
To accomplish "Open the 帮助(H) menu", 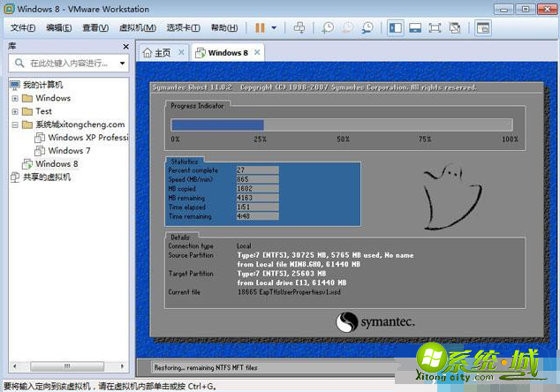I will 224,28.
